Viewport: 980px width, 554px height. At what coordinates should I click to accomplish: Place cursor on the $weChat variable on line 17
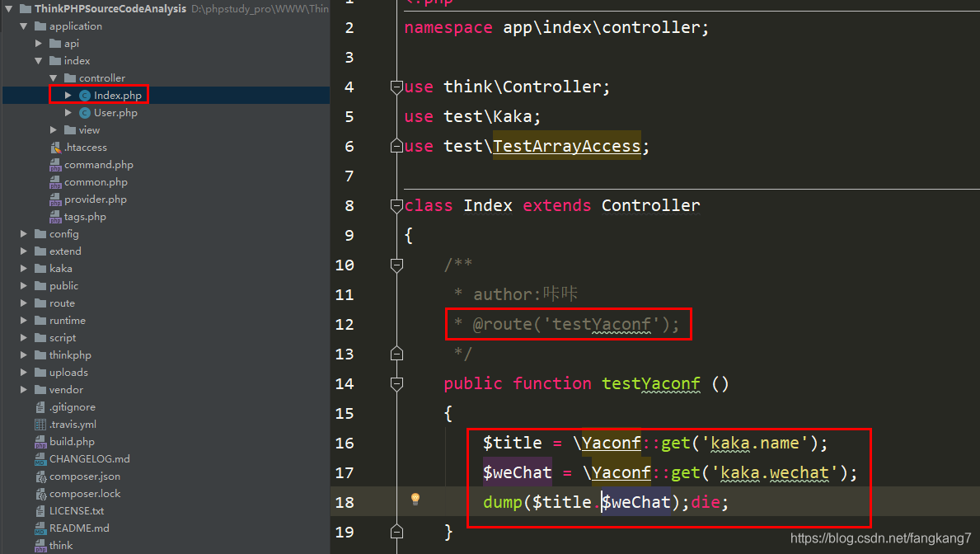[518, 472]
